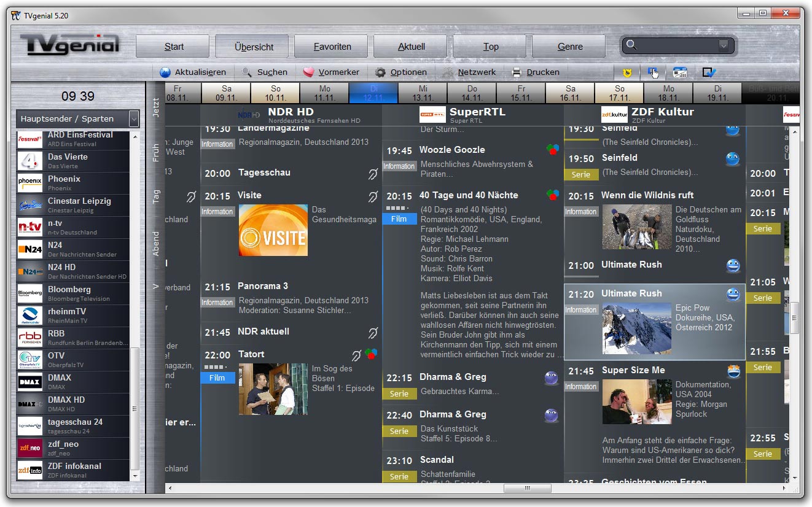Click the blue calendar icon in toolbar
Screen dimensions: 812x507
click(x=679, y=72)
